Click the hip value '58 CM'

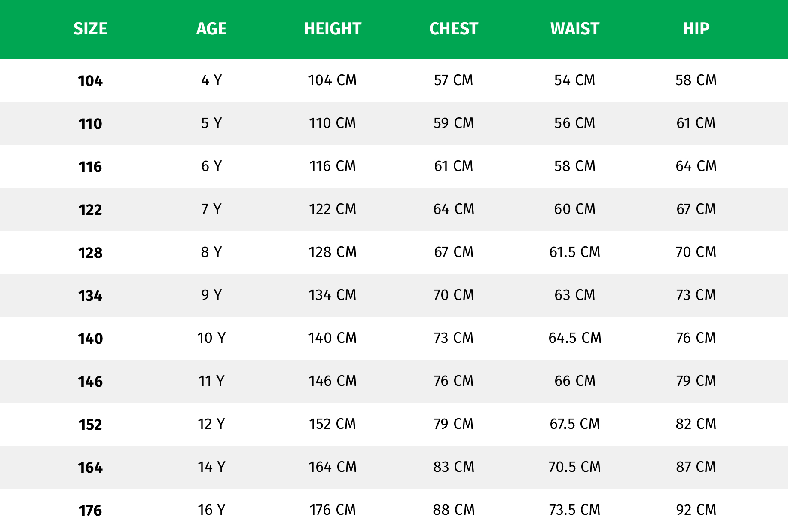[x=696, y=80]
